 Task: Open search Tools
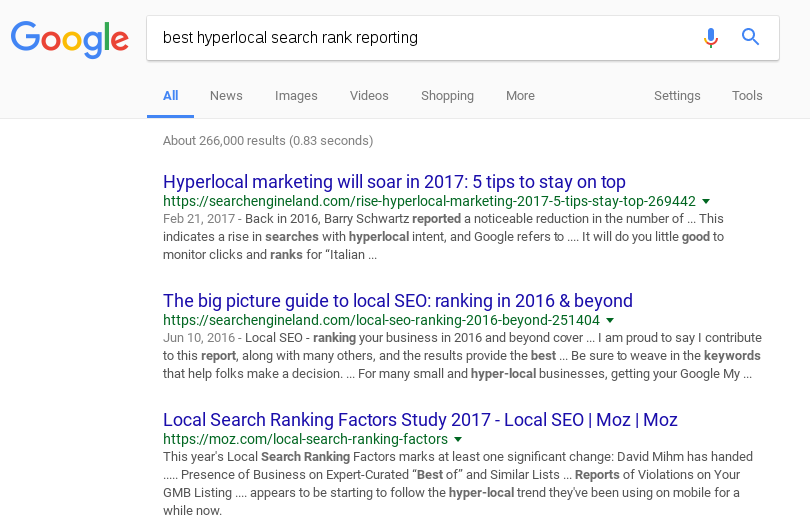coord(747,96)
